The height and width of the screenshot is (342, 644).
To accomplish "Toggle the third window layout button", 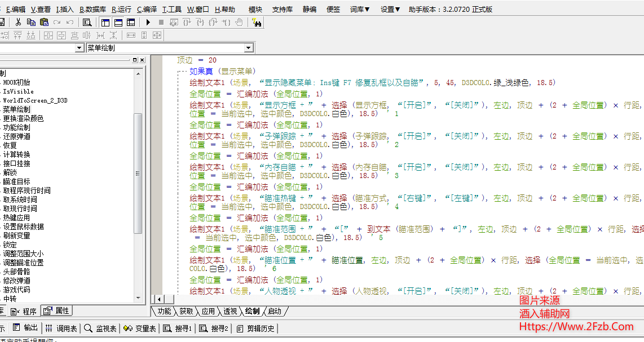I will click(131, 23).
